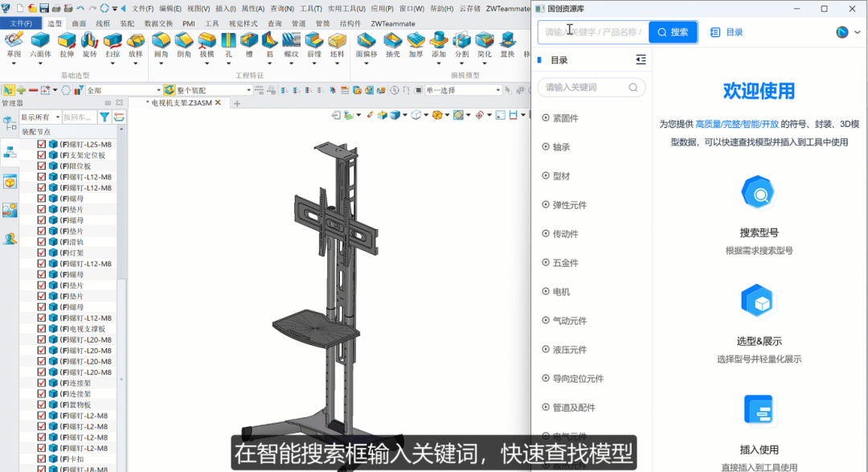This screenshot has height=472, width=868.
Task: Select the 抽壳 shell tool
Action: point(392,45)
